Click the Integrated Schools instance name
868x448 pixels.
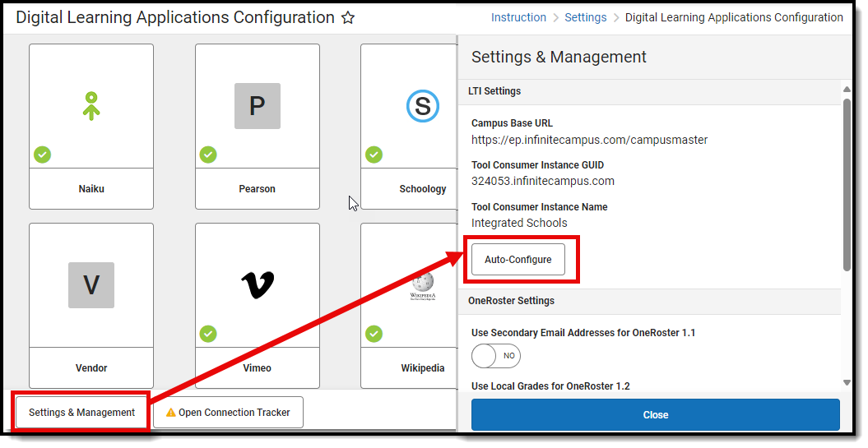click(519, 223)
